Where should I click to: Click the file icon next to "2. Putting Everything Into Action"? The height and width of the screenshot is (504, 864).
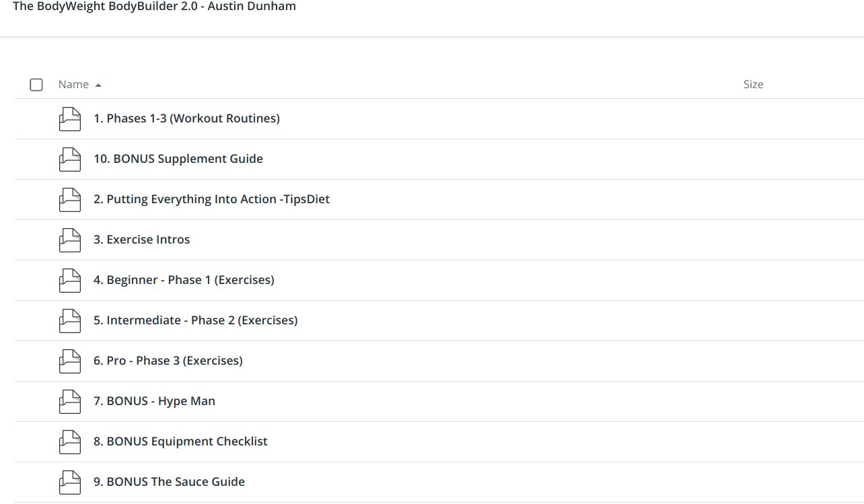tap(69, 200)
